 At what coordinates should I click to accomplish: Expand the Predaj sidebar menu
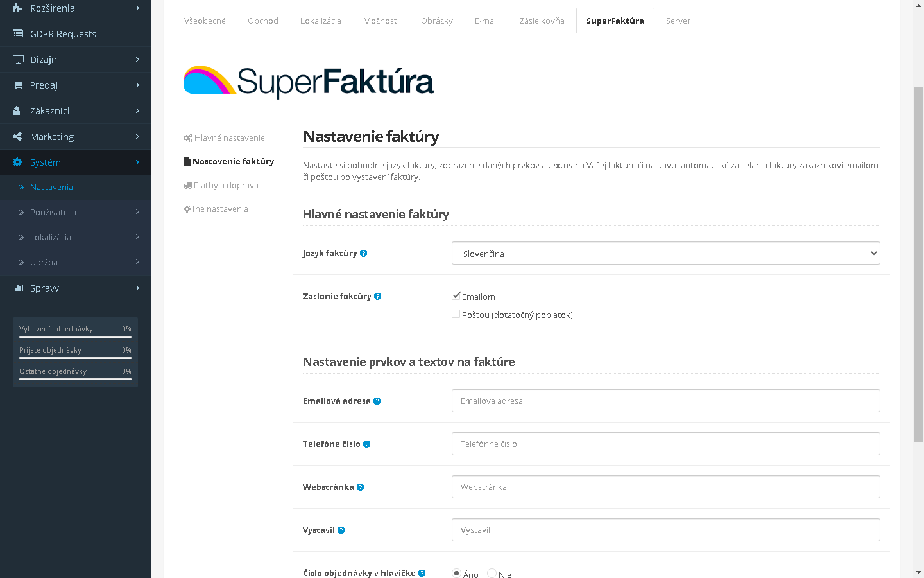pos(75,85)
